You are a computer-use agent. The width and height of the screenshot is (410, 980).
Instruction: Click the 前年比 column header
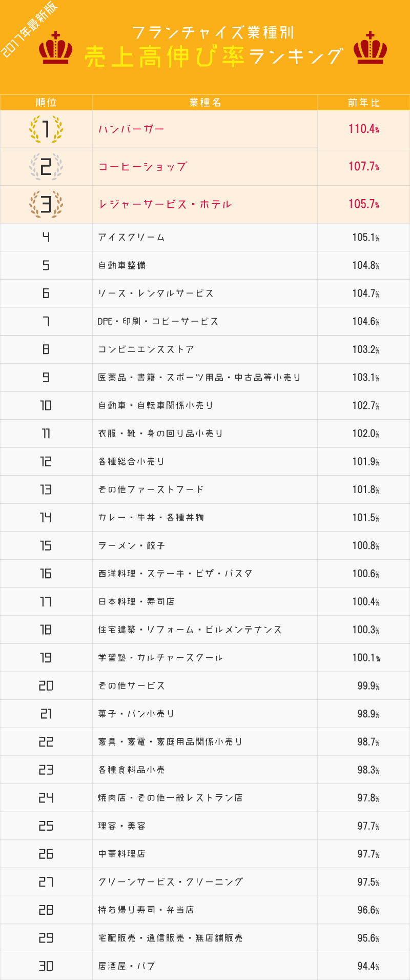coord(364,103)
